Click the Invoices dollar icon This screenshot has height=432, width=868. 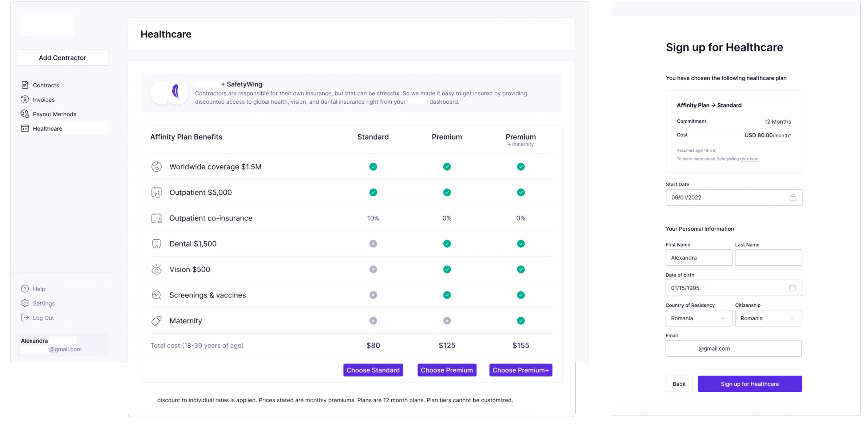tap(25, 99)
